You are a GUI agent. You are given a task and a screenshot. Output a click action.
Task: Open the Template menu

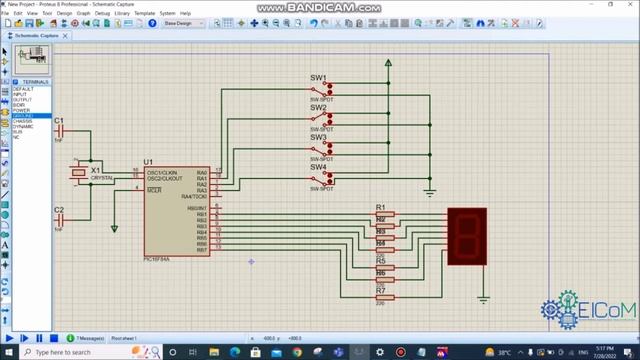[x=145, y=13]
